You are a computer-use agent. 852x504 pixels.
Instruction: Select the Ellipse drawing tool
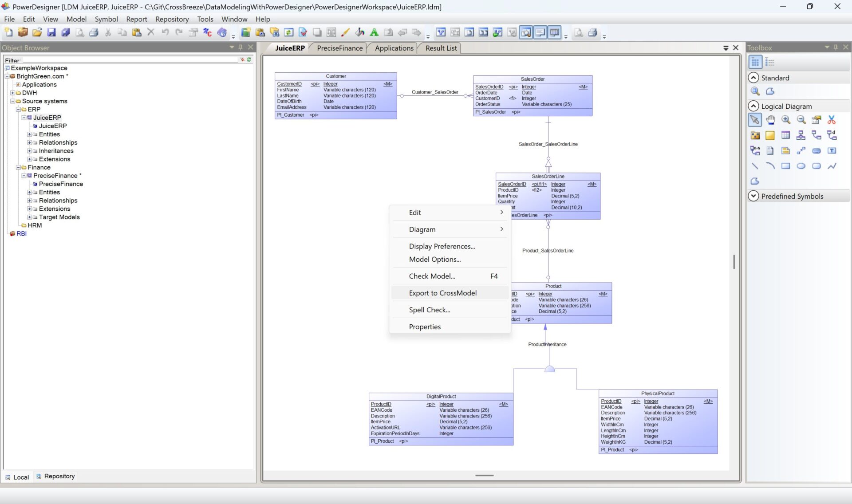[x=801, y=166]
